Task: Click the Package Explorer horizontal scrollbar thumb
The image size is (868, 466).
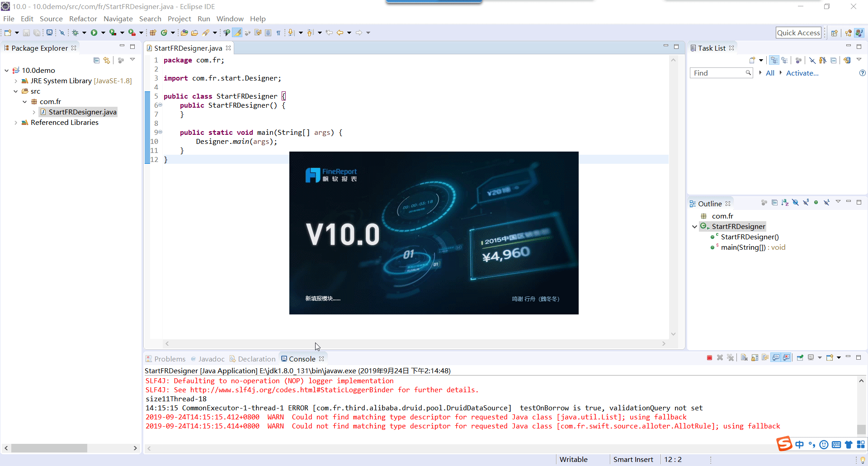Action: [x=49, y=448]
